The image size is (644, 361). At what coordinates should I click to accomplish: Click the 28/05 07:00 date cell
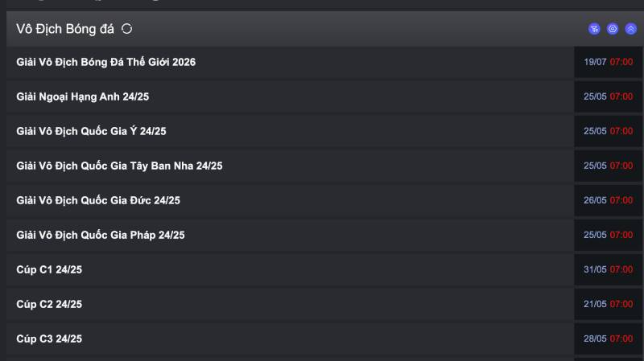(x=608, y=338)
